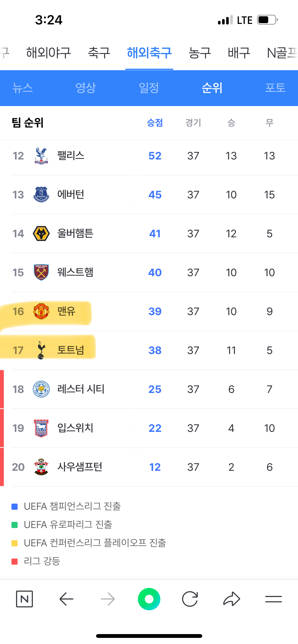The height and width of the screenshot is (644, 298).
Task: Tap the Wolverhampton wolf logo
Action: pyautogui.click(x=41, y=233)
